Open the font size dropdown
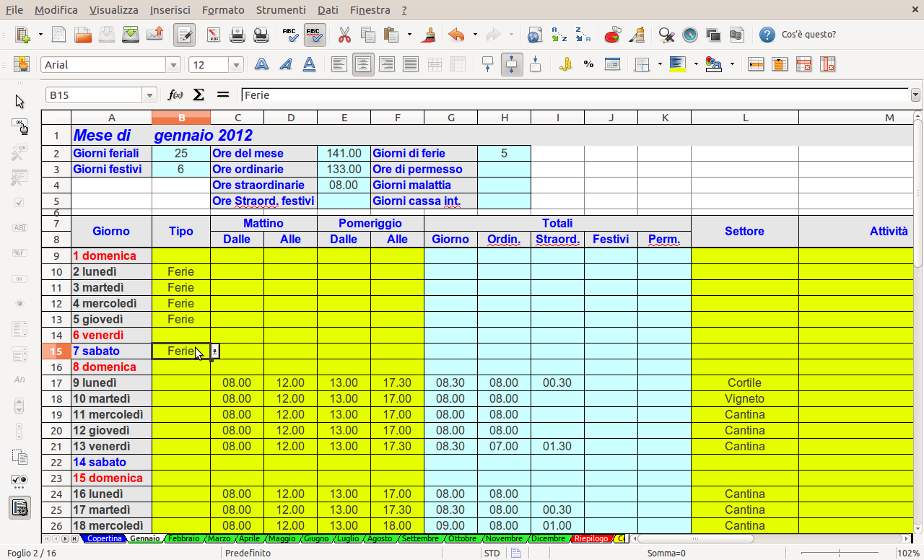The width and height of the screenshot is (924, 560). [x=236, y=65]
